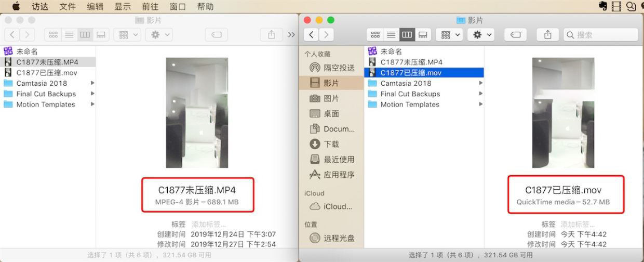
Task: Select 影片 in the sidebar
Action: [x=331, y=83]
